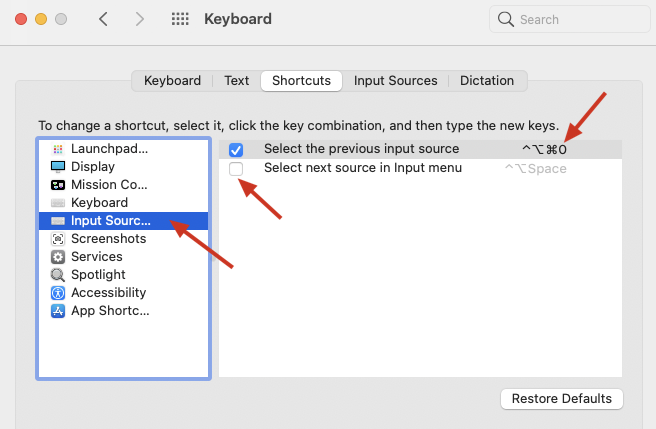This screenshot has height=429, width=656.
Task: Click the previous input source key combination
Action: (543, 150)
